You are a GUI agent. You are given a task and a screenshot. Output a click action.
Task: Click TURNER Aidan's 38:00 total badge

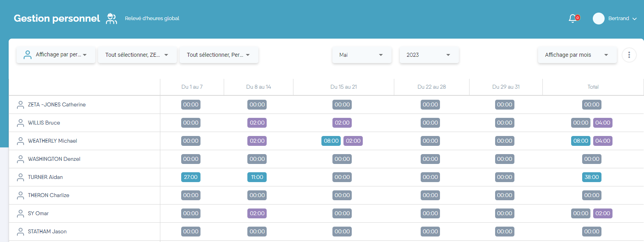pos(592,177)
